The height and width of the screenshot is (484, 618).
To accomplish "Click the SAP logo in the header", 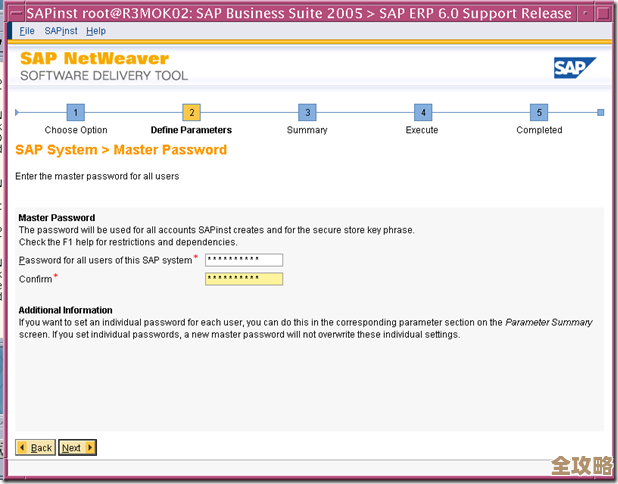I will pyautogui.click(x=574, y=68).
